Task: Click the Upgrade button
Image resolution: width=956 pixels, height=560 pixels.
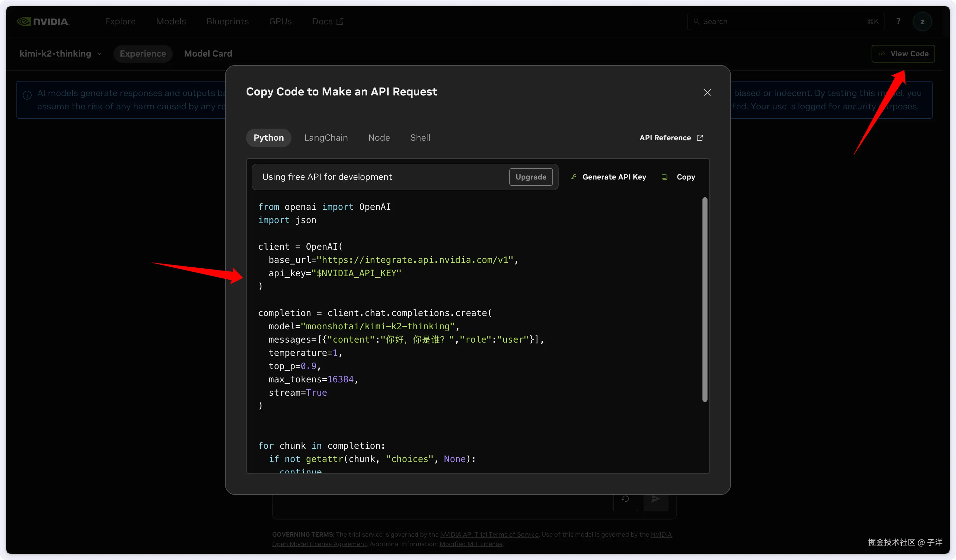Action: [530, 177]
